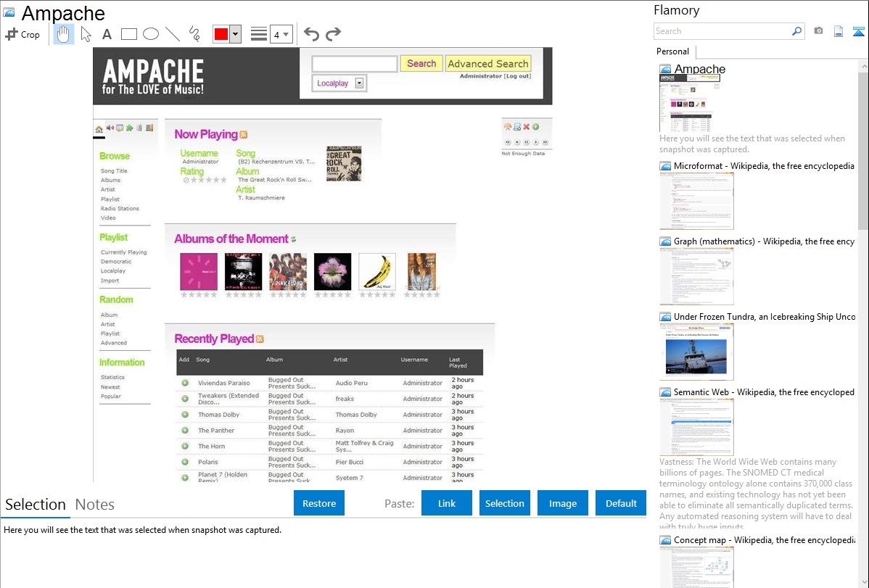Click the Log out link
The width and height of the screenshot is (869, 588).
click(x=517, y=76)
